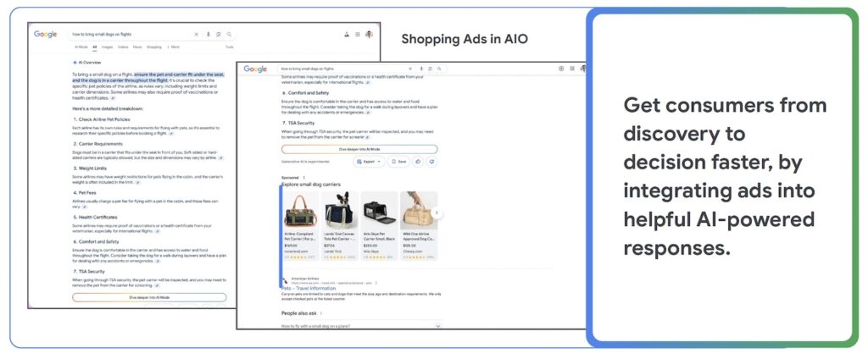The height and width of the screenshot is (359, 868).
Task: Open the Export dropdown
Action: click(x=370, y=161)
